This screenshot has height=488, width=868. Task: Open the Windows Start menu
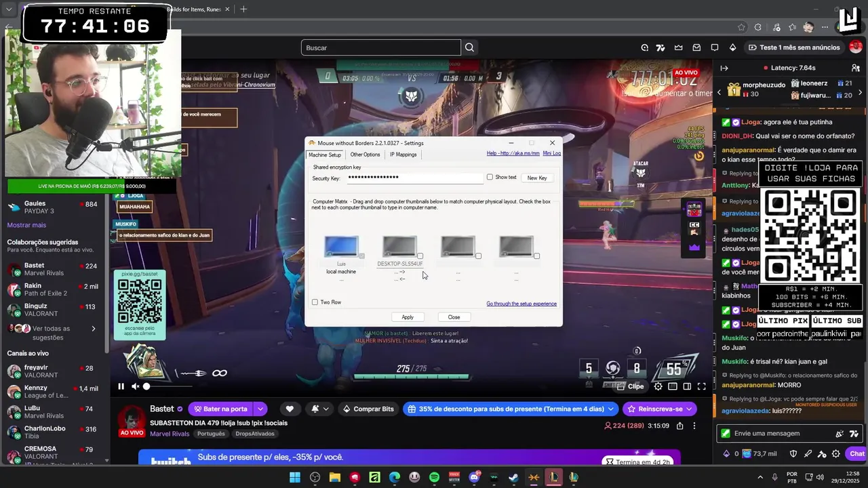295,477
